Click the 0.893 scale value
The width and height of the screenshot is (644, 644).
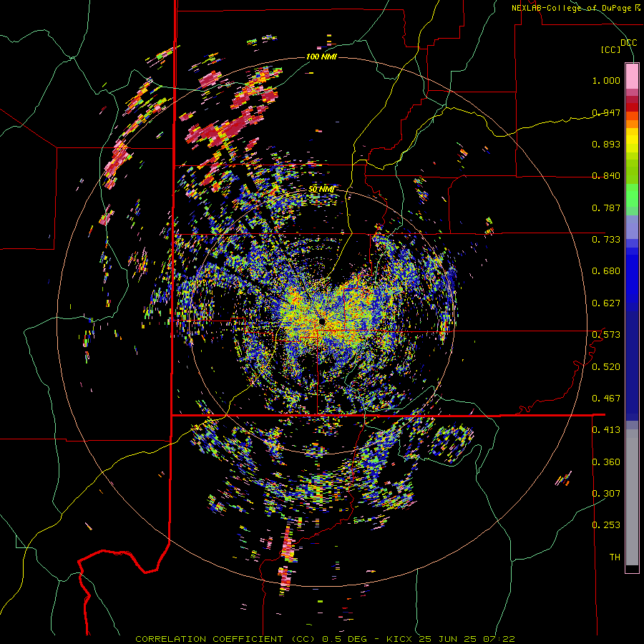[606, 144]
